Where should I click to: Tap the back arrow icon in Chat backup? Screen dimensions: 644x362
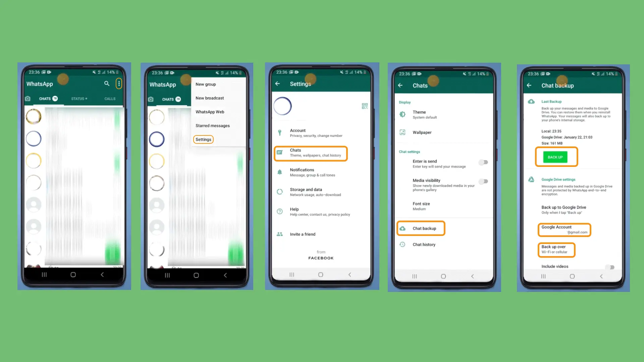[530, 85]
